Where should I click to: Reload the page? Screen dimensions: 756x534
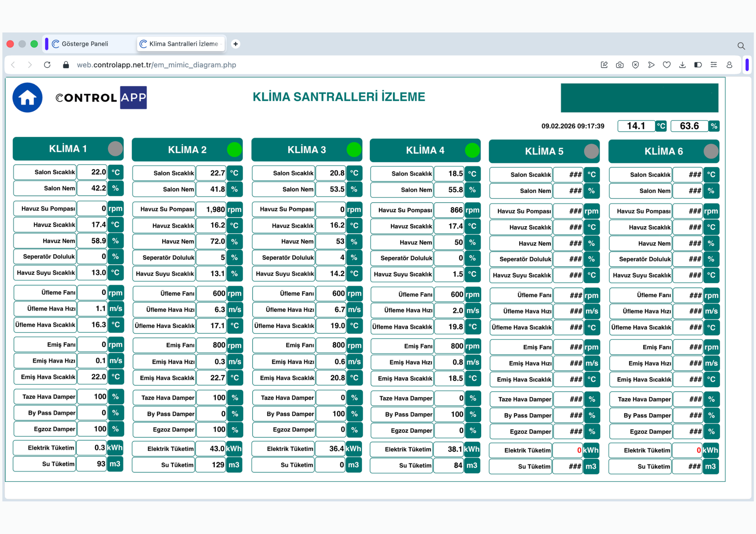pos(47,65)
